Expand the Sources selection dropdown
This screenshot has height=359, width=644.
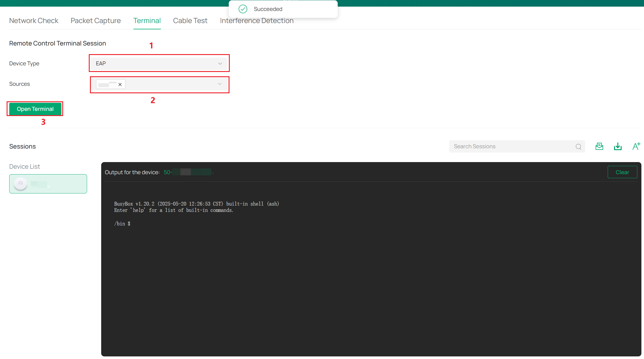[x=173, y=84]
